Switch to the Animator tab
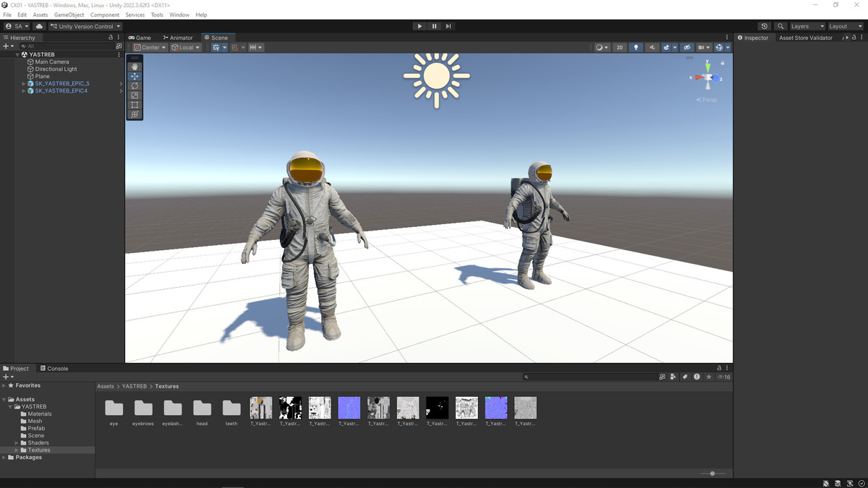The width and height of the screenshot is (868, 488). [178, 38]
